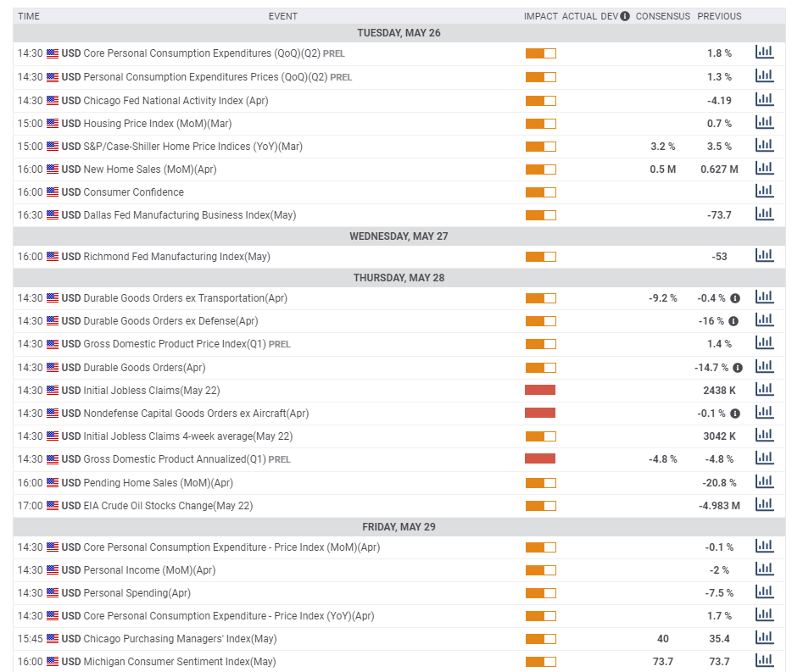Click info icon next to DEV column header
The width and height of the screenshot is (792, 672).
click(625, 16)
